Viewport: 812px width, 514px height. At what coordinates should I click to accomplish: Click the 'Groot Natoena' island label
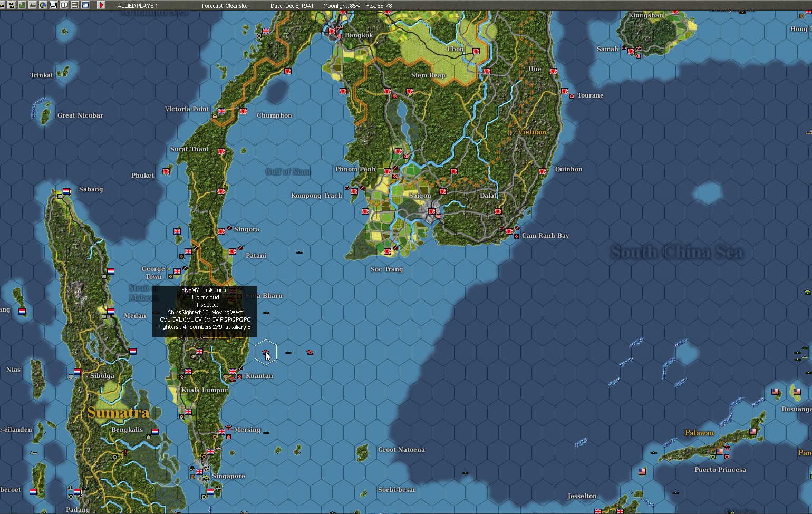(x=401, y=450)
